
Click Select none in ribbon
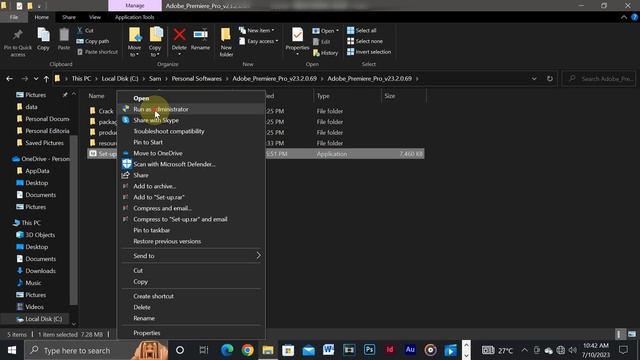(365, 41)
